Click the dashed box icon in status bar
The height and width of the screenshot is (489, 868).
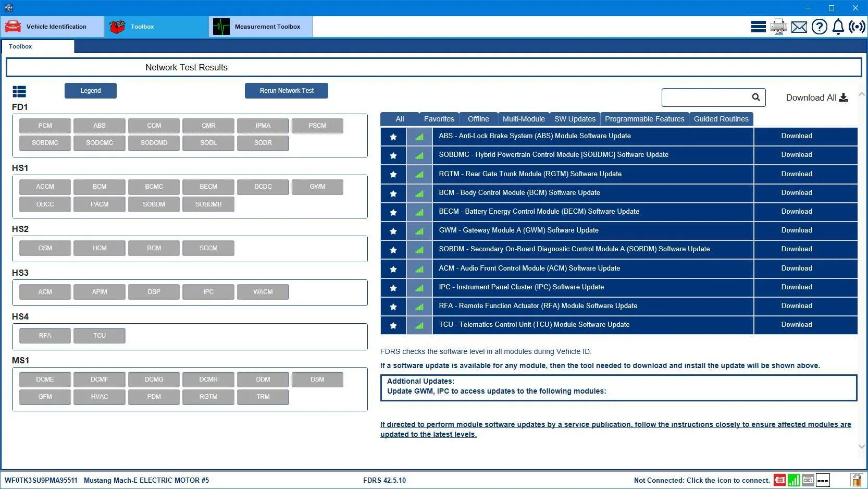[823, 480]
